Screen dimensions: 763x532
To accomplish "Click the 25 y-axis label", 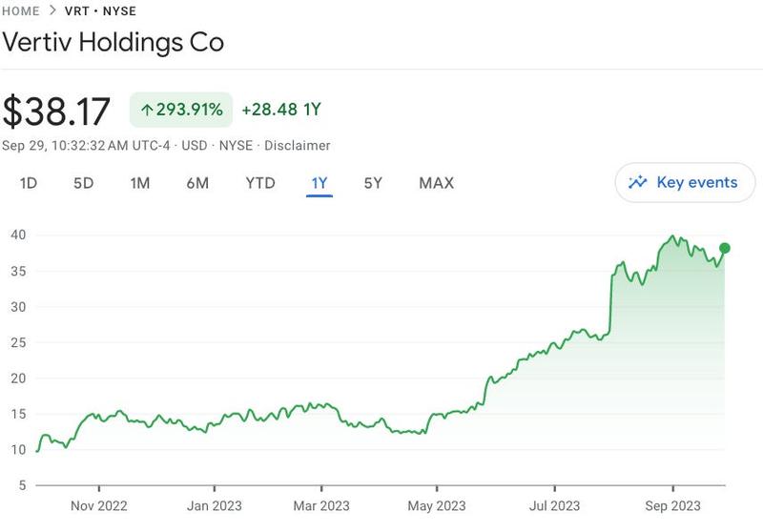I will [18, 342].
